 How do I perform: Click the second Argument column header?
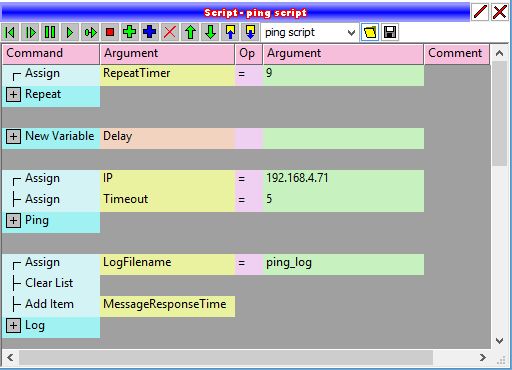[x=343, y=53]
